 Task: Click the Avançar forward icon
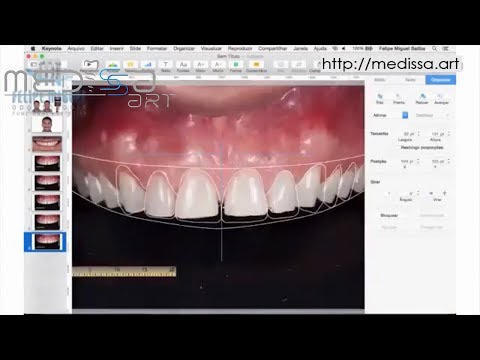pos(441,97)
